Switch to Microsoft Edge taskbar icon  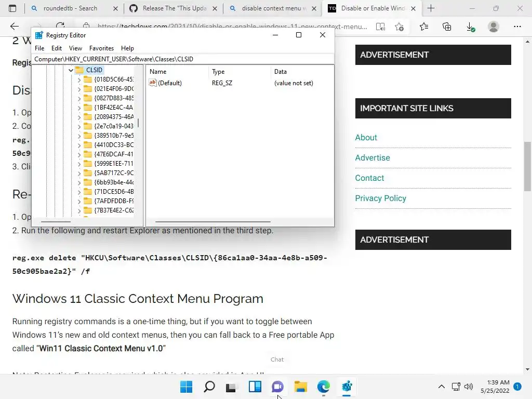tap(324, 387)
